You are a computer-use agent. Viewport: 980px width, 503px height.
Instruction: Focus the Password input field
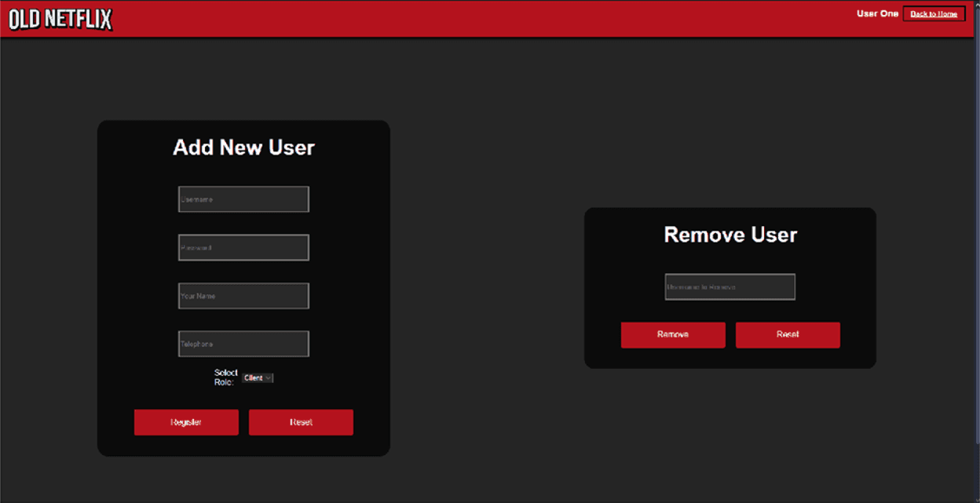243,248
